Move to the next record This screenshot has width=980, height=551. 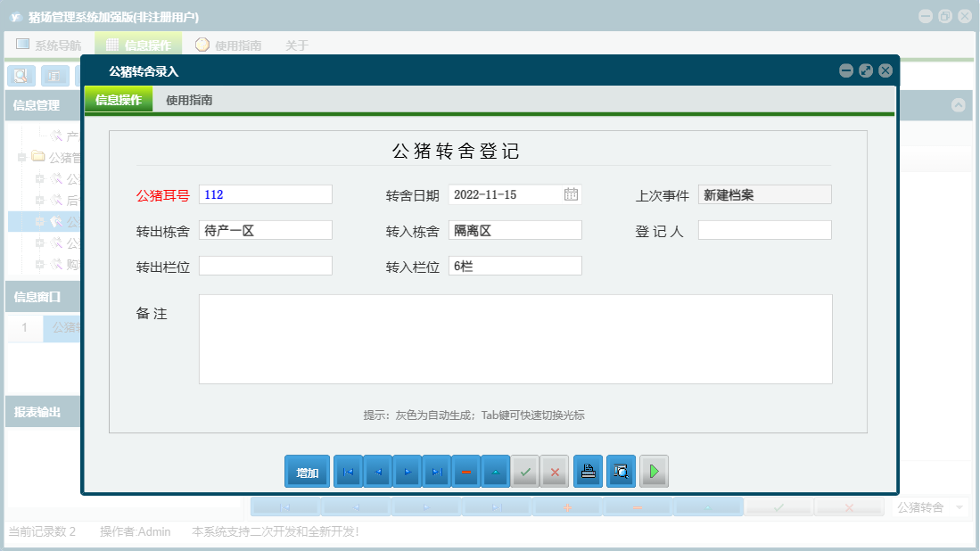(408, 471)
